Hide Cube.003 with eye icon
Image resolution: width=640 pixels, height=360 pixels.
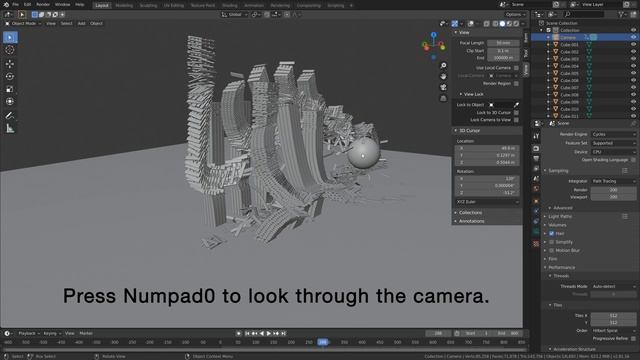633,59
